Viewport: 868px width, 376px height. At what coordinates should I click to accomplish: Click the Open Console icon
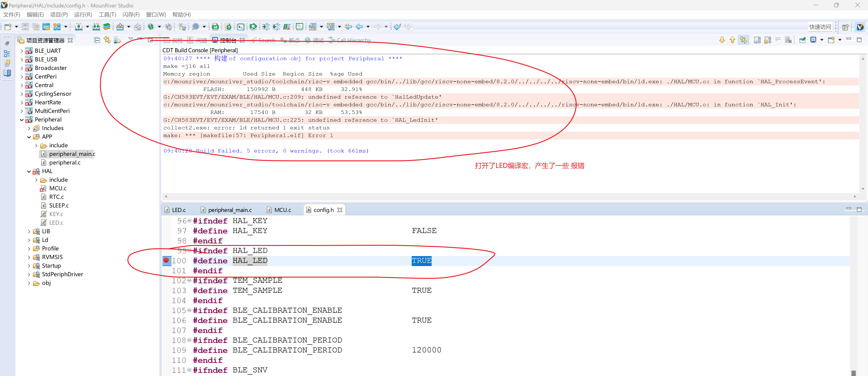(x=831, y=40)
